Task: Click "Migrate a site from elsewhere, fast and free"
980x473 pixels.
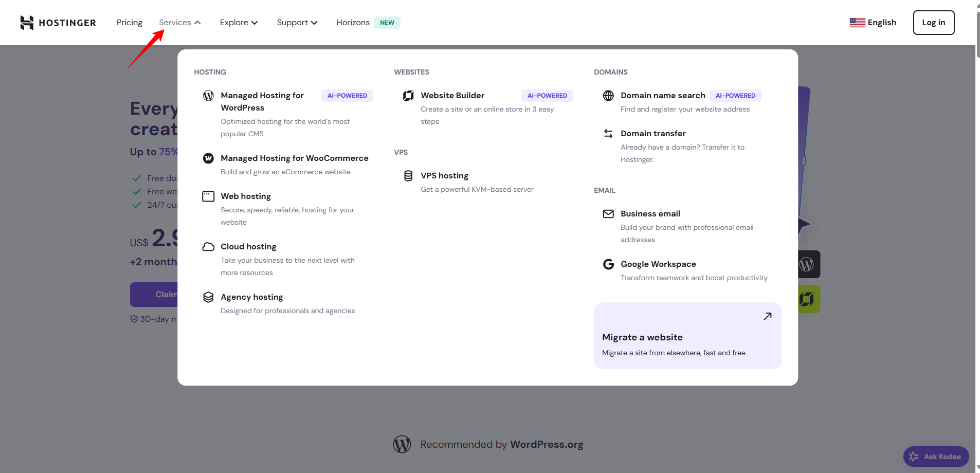Action: pos(674,353)
